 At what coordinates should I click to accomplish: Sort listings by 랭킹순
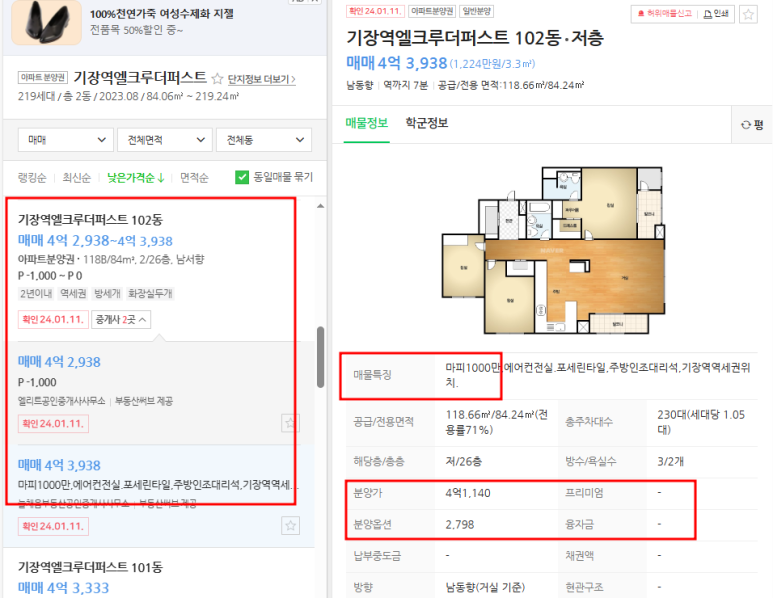pyautogui.click(x=32, y=177)
